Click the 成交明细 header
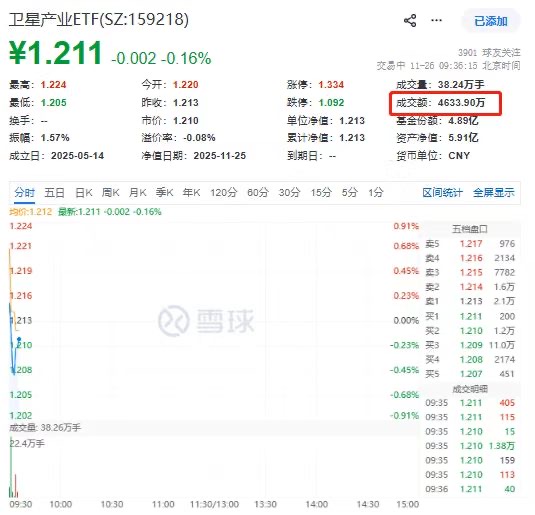The image size is (535, 515). pyautogui.click(x=470, y=389)
